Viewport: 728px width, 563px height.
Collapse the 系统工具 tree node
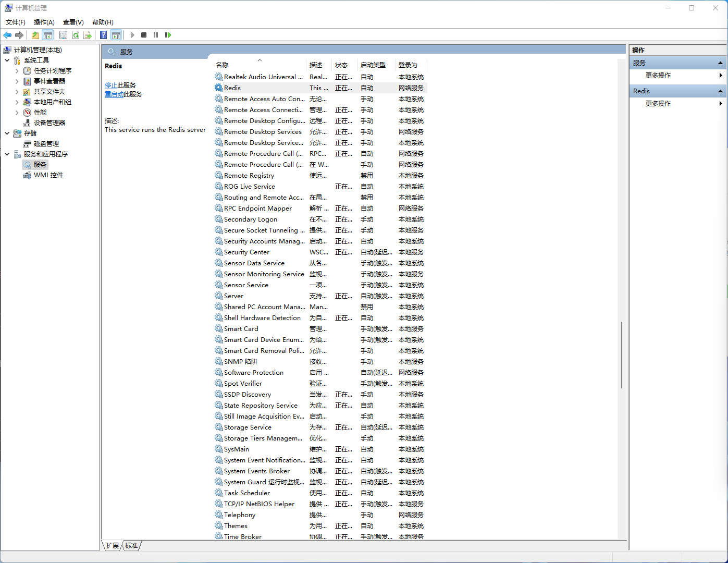7,60
